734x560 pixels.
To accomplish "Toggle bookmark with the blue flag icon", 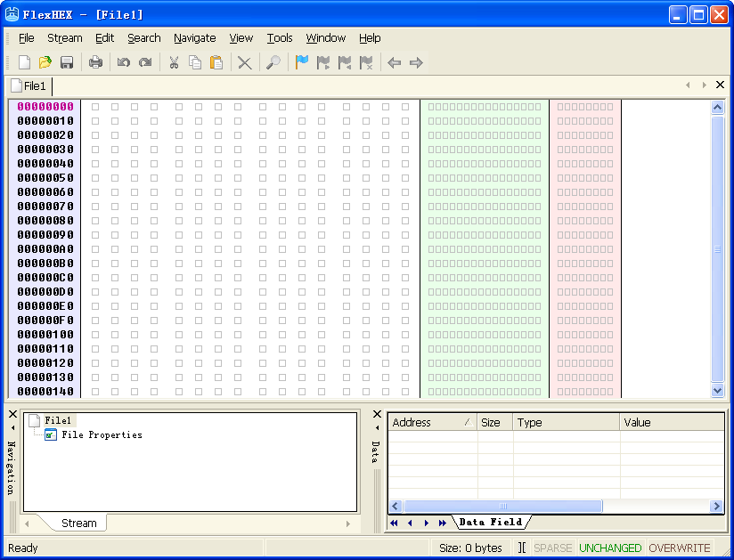I will tap(302, 62).
